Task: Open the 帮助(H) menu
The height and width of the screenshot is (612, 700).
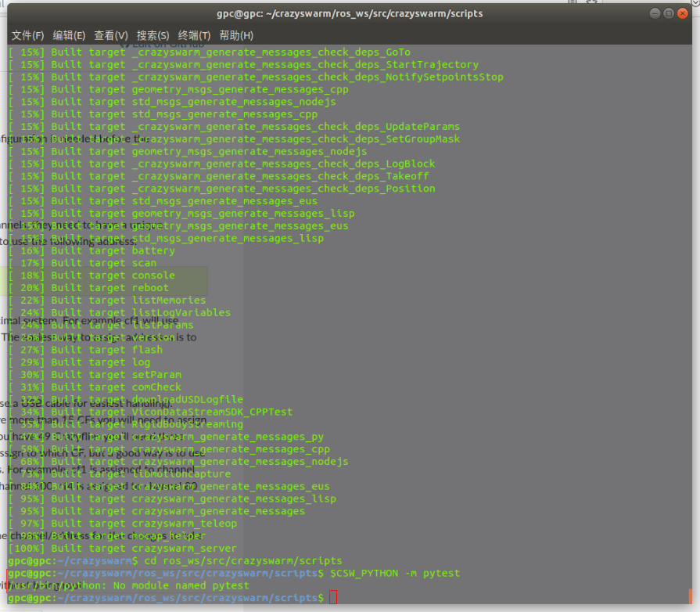Action: pos(236,35)
